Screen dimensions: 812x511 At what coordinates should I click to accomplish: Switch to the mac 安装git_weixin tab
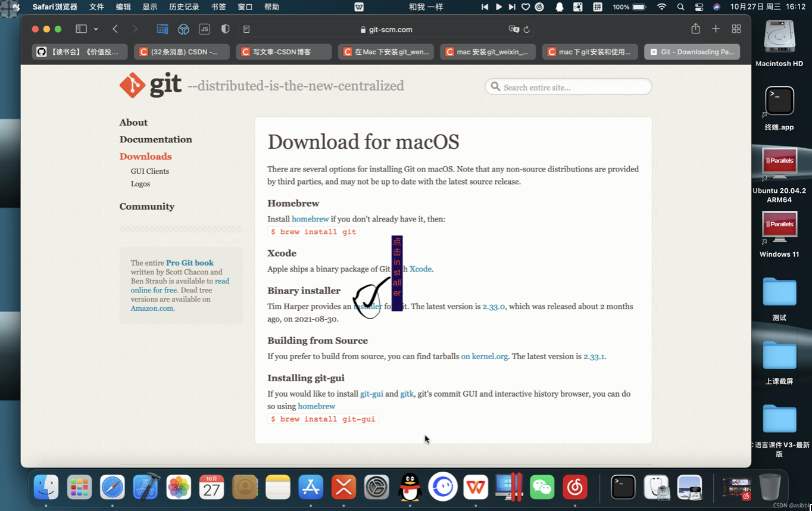point(488,52)
